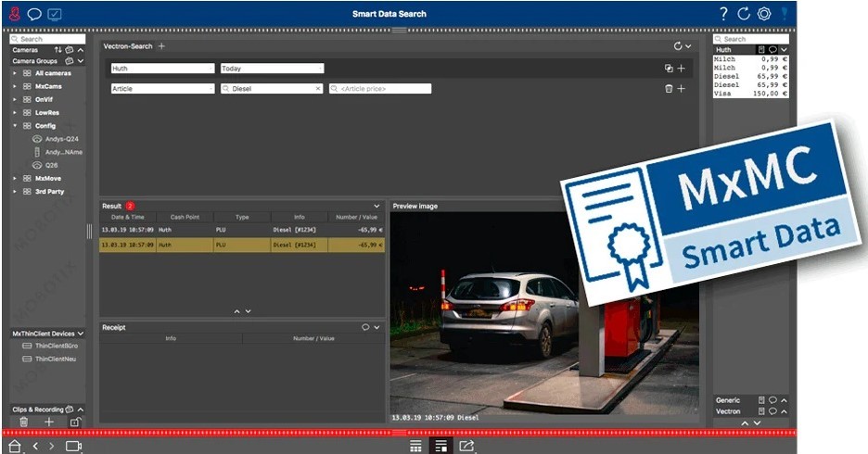Collapse the Config group arrow

point(15,125)
